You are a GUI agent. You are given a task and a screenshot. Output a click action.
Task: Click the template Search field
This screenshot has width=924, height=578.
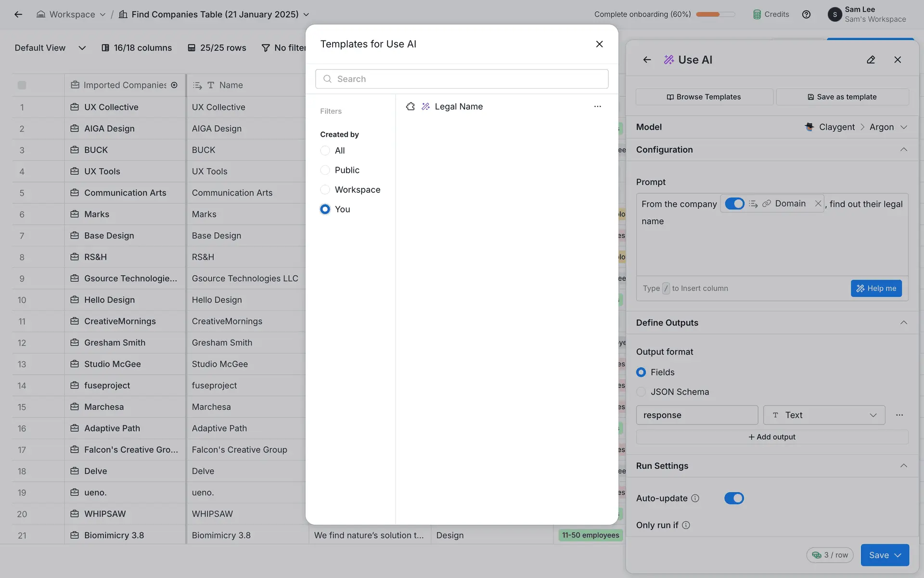tap(462, 79)
